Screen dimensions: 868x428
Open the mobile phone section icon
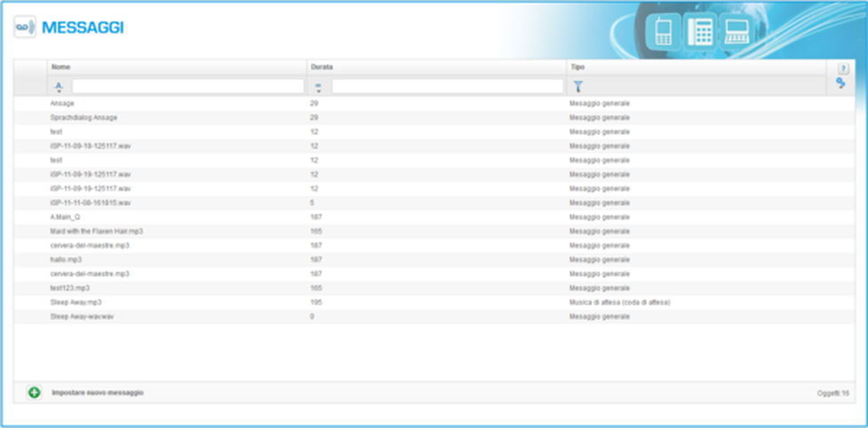coord(663,31)
